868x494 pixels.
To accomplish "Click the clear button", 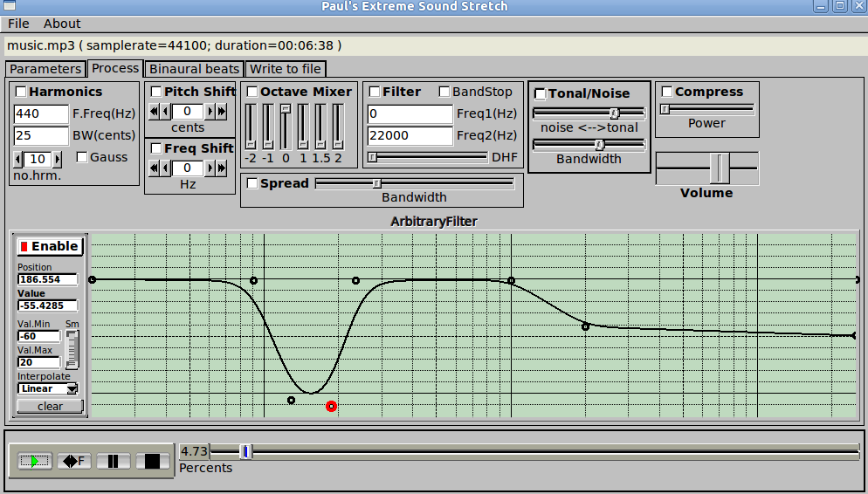I will coord(51,406).
